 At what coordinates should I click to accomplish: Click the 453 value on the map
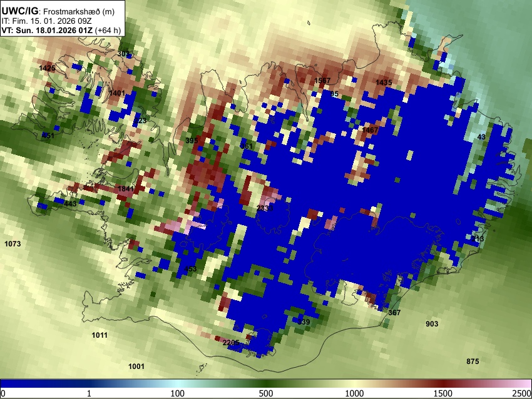(190, 269)
